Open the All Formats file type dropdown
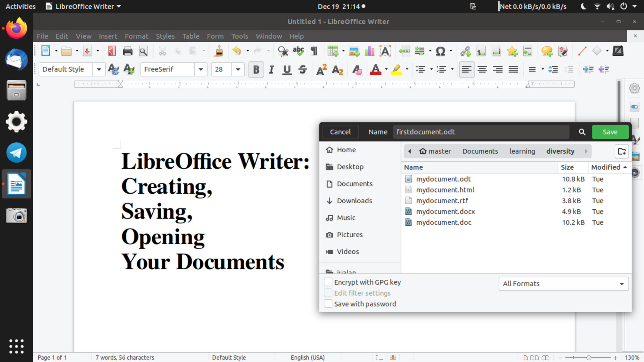The image size is (644, 362). point(563,284)
